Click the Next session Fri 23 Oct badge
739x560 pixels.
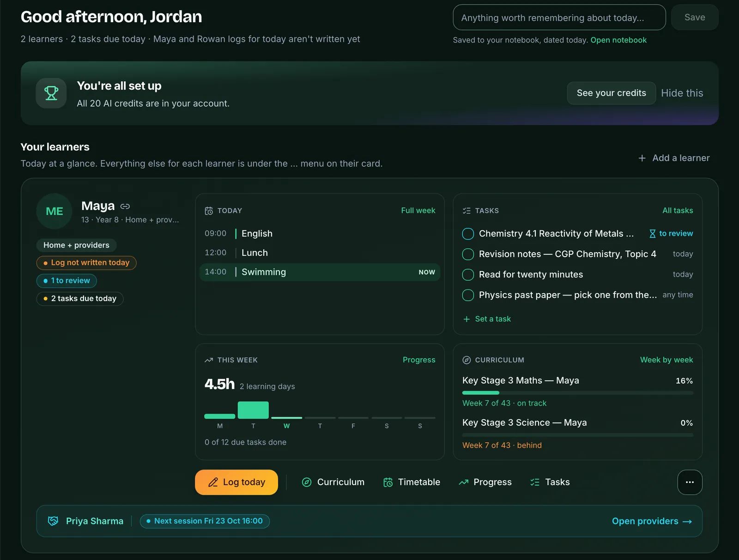pyautogui.click(x=205, y=521)
